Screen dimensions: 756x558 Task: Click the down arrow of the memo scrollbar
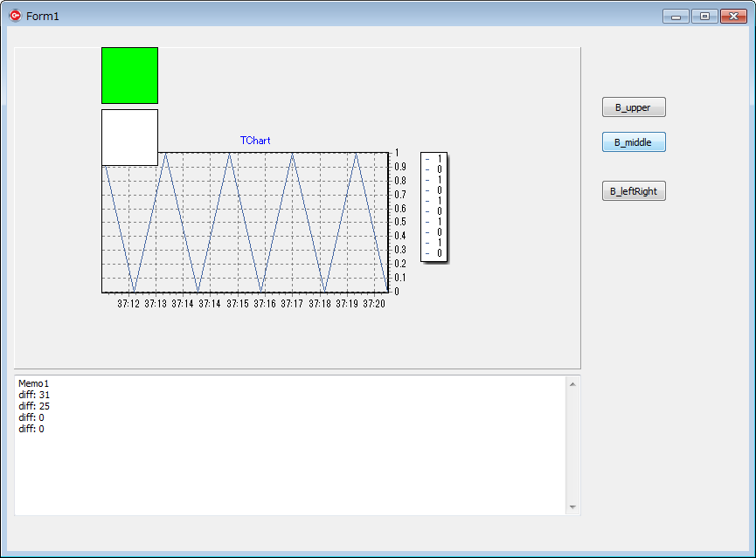[x=572, y=506]
